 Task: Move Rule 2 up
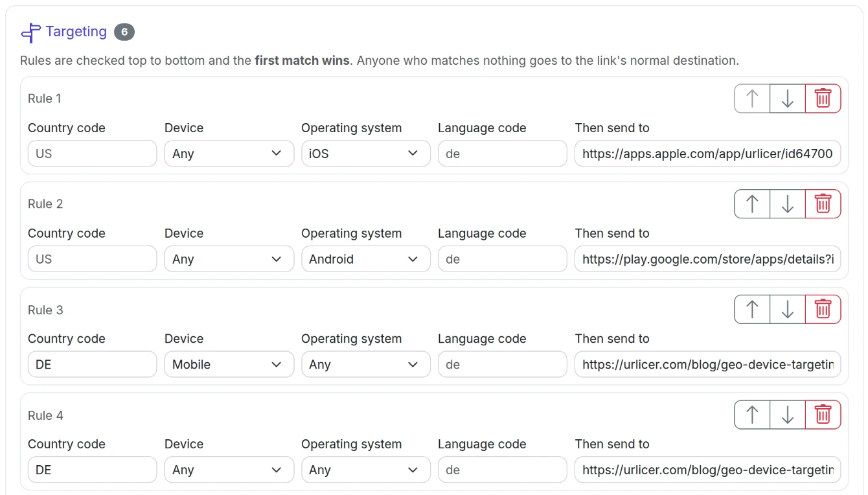752,204
